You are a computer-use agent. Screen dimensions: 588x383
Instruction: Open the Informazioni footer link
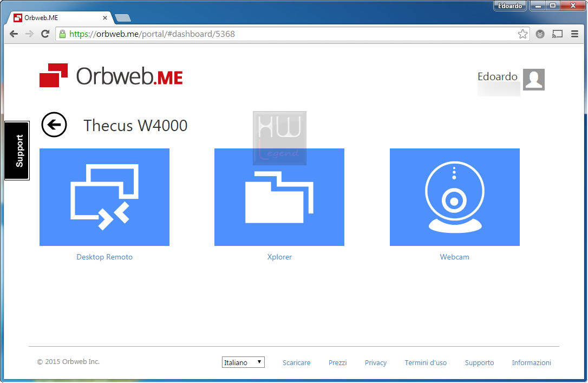pos(531,363)
